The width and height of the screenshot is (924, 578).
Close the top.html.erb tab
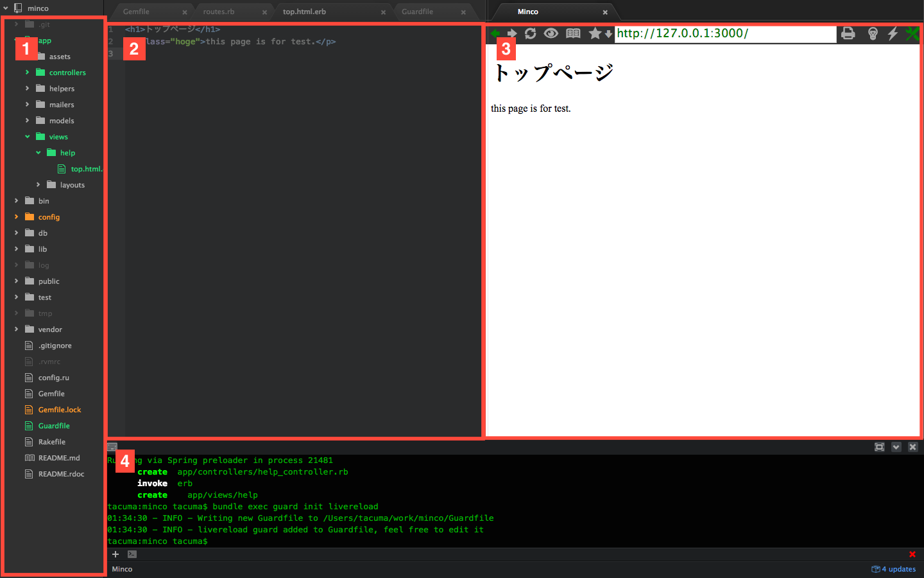[x=383, y=12]
